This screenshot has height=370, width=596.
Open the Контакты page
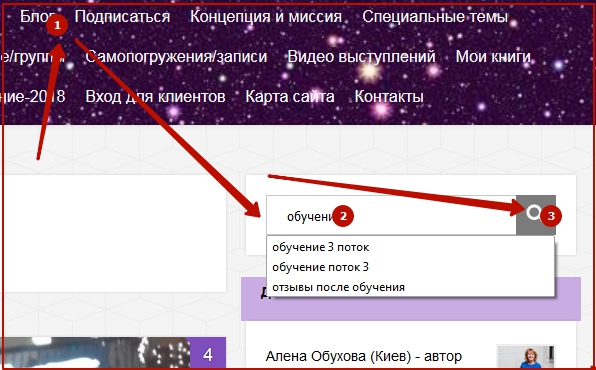(389, 97)
